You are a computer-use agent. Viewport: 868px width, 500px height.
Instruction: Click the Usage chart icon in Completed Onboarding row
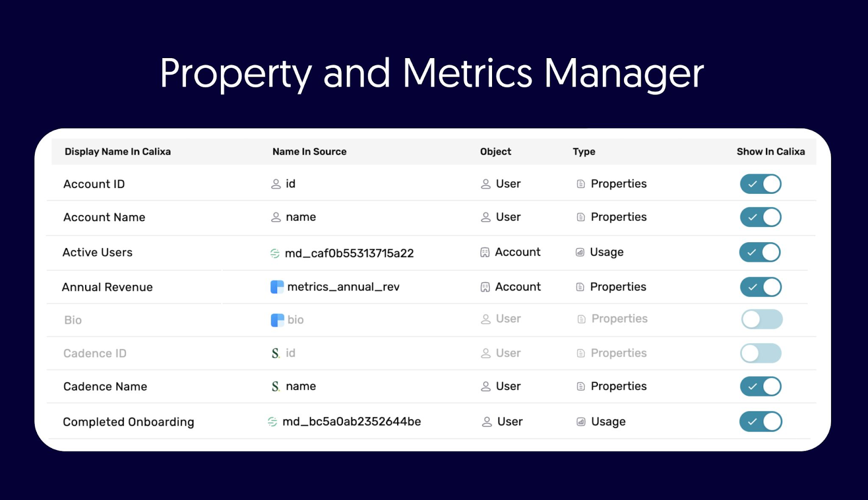point(580,422)
